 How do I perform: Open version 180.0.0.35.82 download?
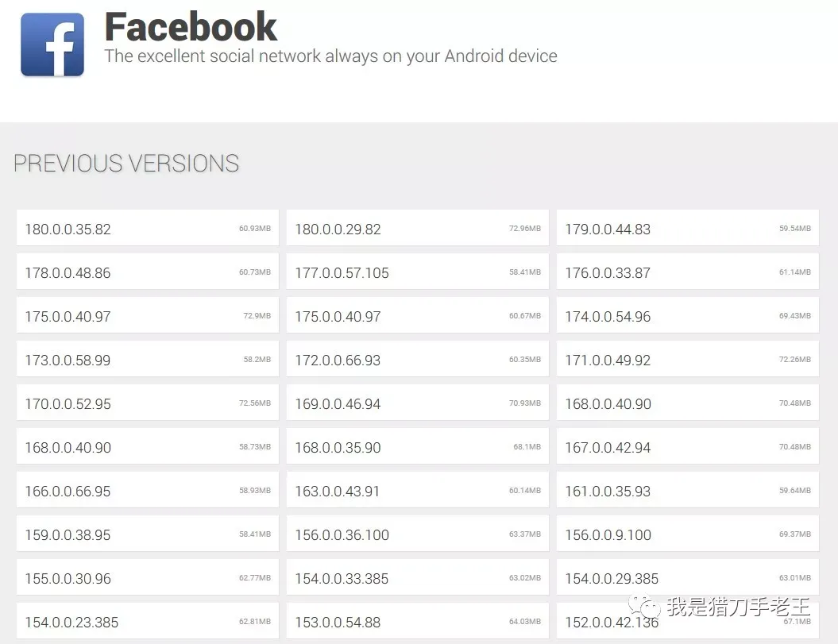[148, 228]
